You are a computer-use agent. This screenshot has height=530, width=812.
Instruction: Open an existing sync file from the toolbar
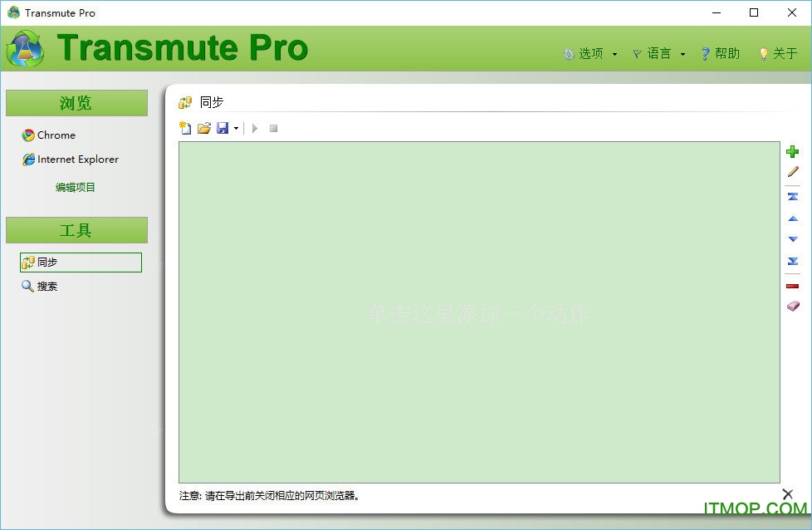(203, 128)
